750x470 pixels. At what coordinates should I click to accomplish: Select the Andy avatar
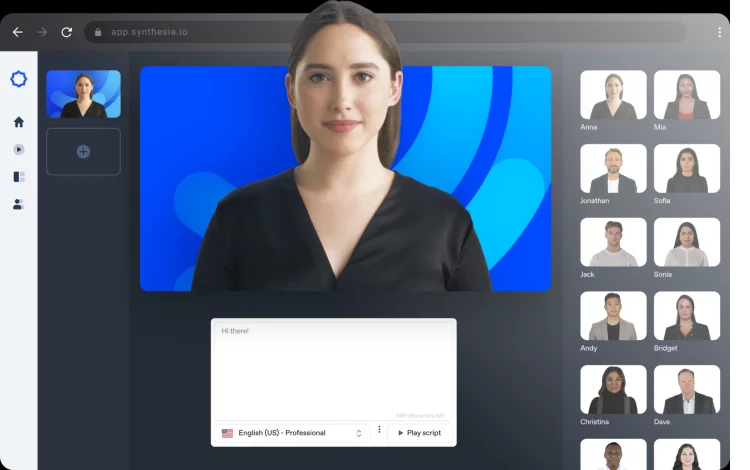click(613, 316)
